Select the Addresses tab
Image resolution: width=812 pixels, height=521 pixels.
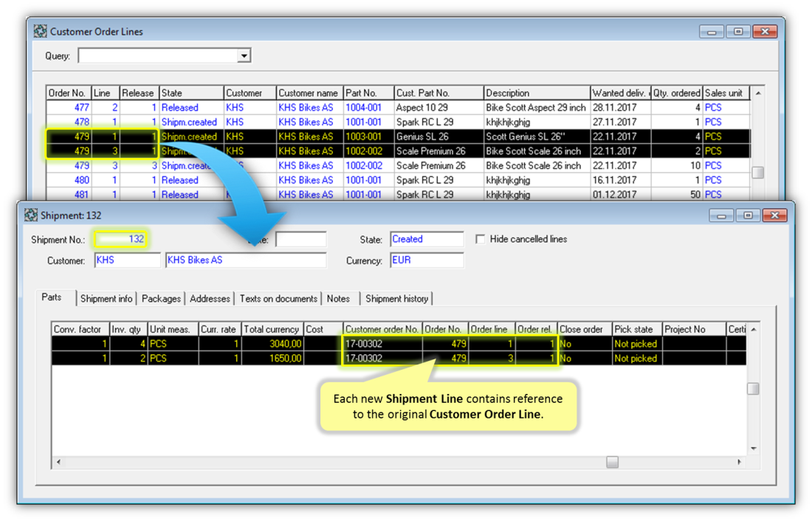click(210, 299)
